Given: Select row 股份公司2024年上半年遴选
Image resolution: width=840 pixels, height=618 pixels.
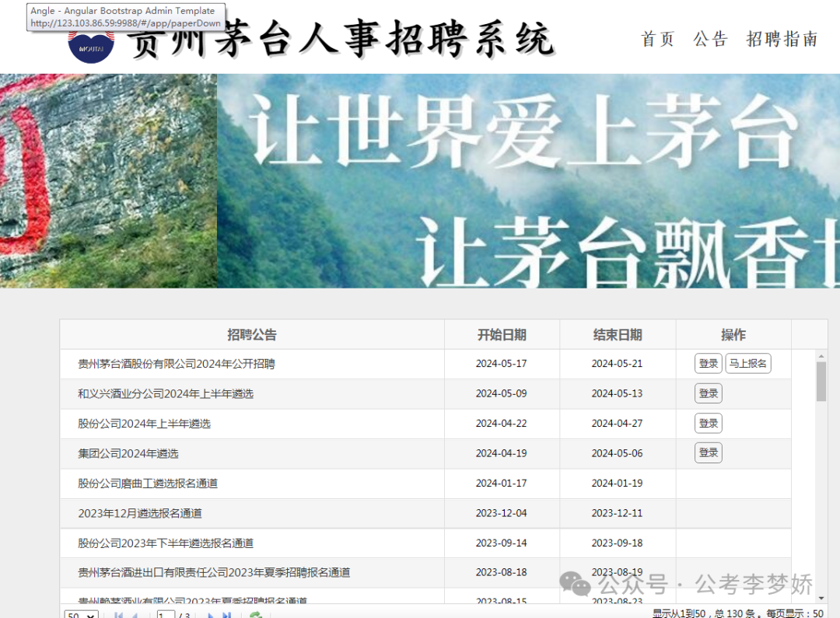Looking at the screenshot, I should (x=426, y=424).
